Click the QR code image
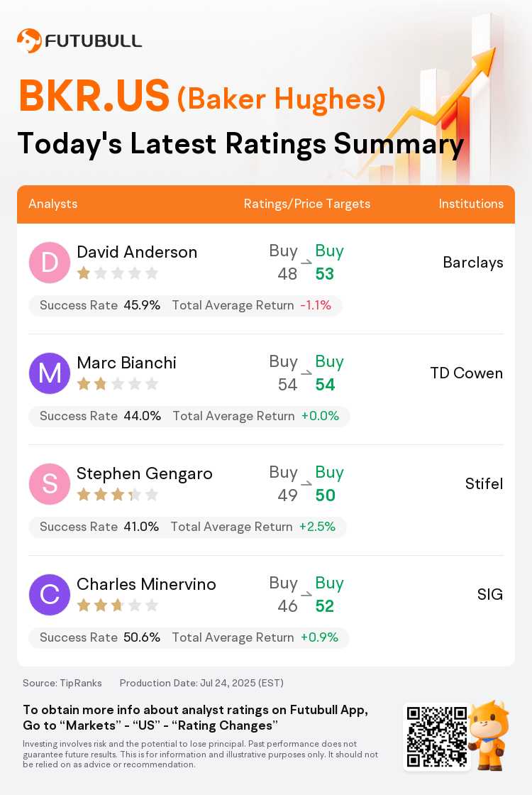The image size is (532, 795). point(437,736)
